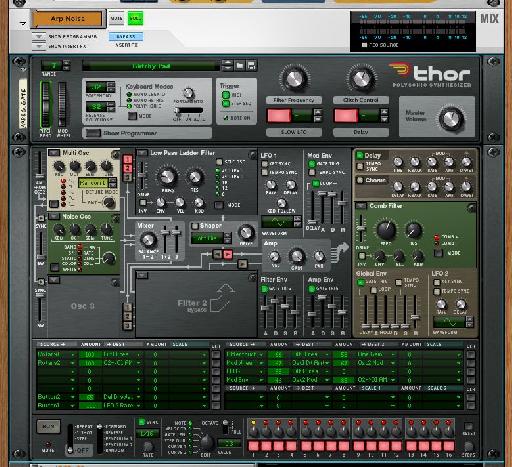The width and height of the screenshot is (512, 467).
Task: Toggle the Mute button beside Arp Noise
Action: (116, 19)
